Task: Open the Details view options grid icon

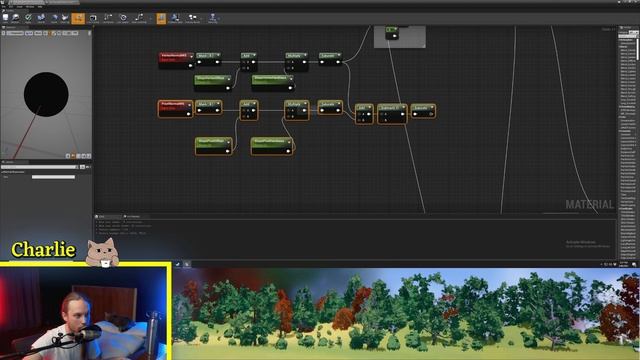Action: (82, 167)
